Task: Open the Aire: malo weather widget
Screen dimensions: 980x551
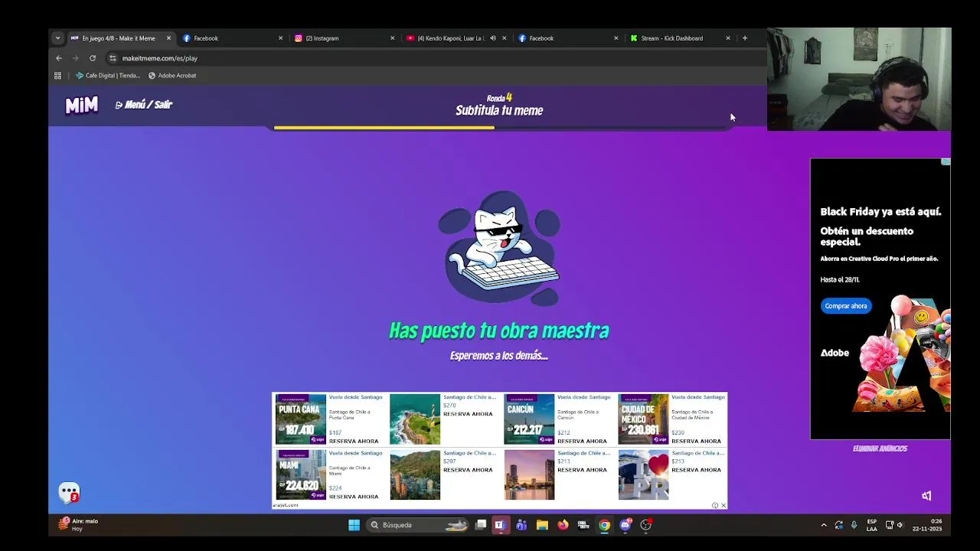Action: coord(79,525)
